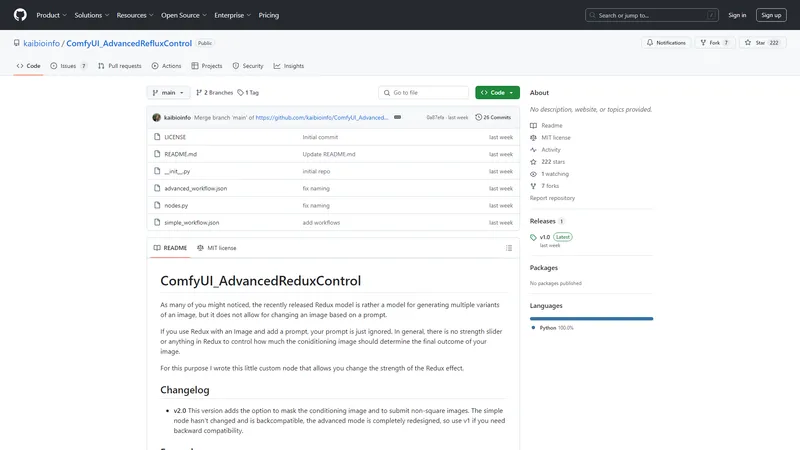The image size is (800, 450).
Task: Switch to the Projects tab
Action: [x=207, y=66]
